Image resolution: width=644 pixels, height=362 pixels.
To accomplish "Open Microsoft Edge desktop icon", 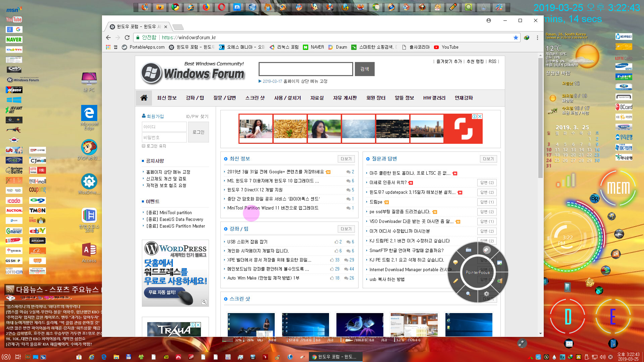I will [x=89, y=117].
